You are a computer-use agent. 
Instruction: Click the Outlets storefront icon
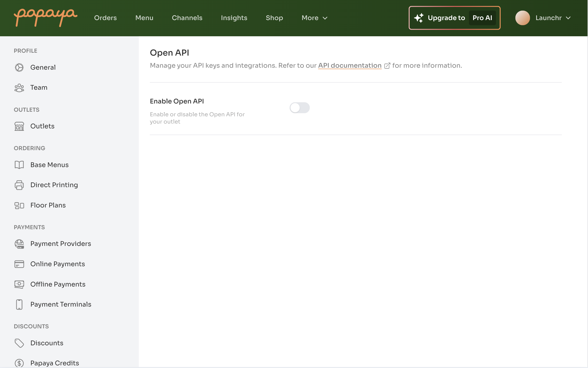[19, 126]
